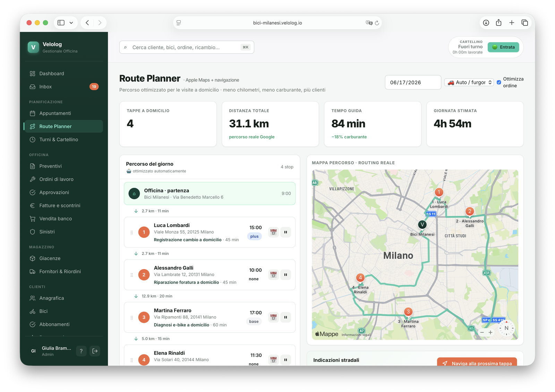Image resolution: width=555 pixels, height=392 pixels.
Task: Click the Ordini di lavoro wrench icon
Action: click(x=33, y=179)
